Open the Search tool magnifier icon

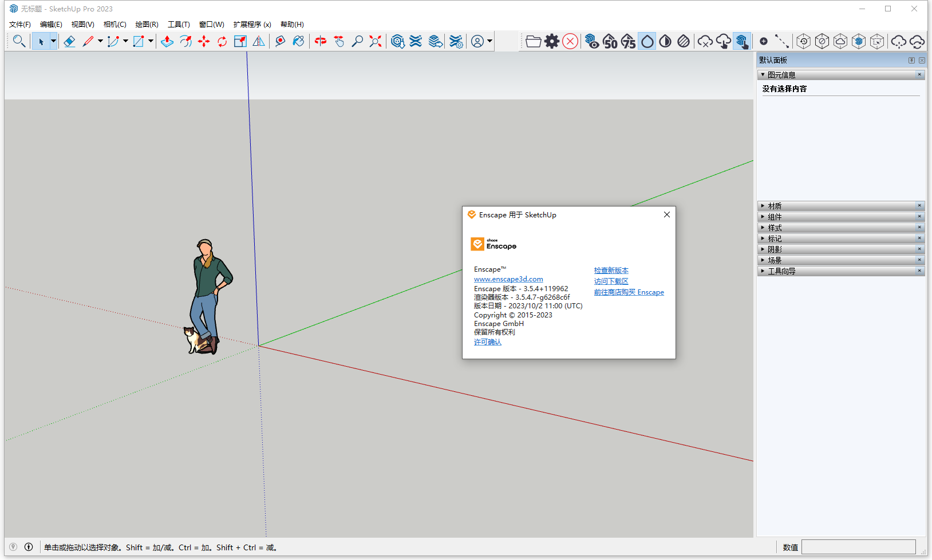click(x=19, y=41)
